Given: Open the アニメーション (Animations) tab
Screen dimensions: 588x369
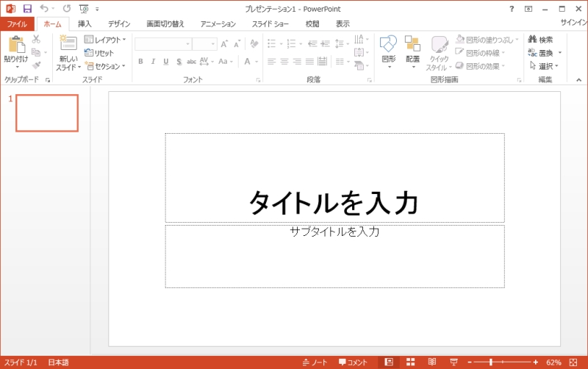Looking at the screenshot, I should [x=218, y=24].
